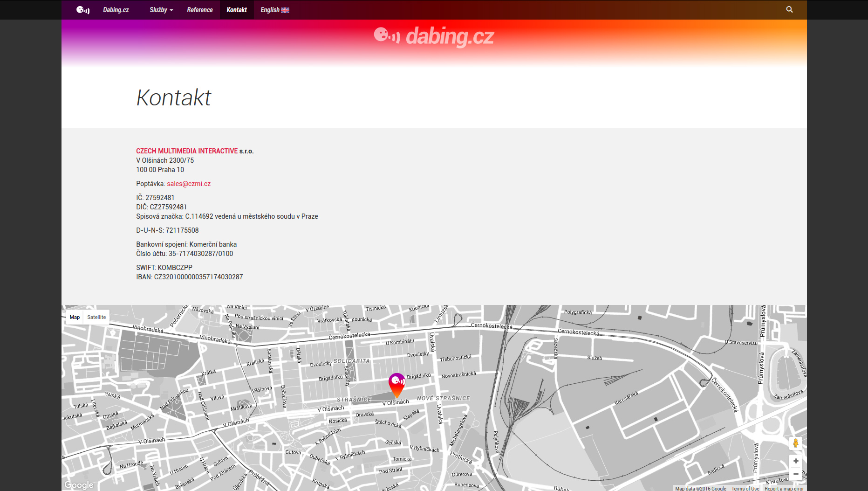Image resolution: width=868 pixels, height=491 pixels.
Task: Click the Kontakt page heading
Action: (x=174, y=97)
